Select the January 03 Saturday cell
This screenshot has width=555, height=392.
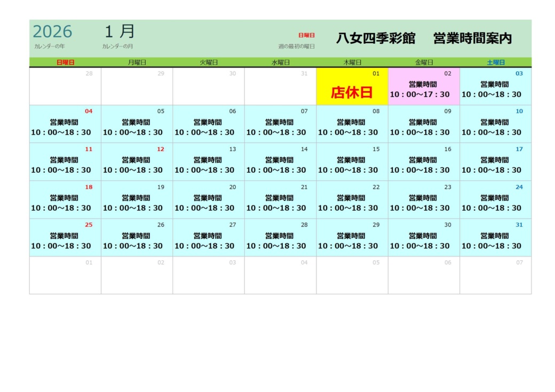(495, 86)
